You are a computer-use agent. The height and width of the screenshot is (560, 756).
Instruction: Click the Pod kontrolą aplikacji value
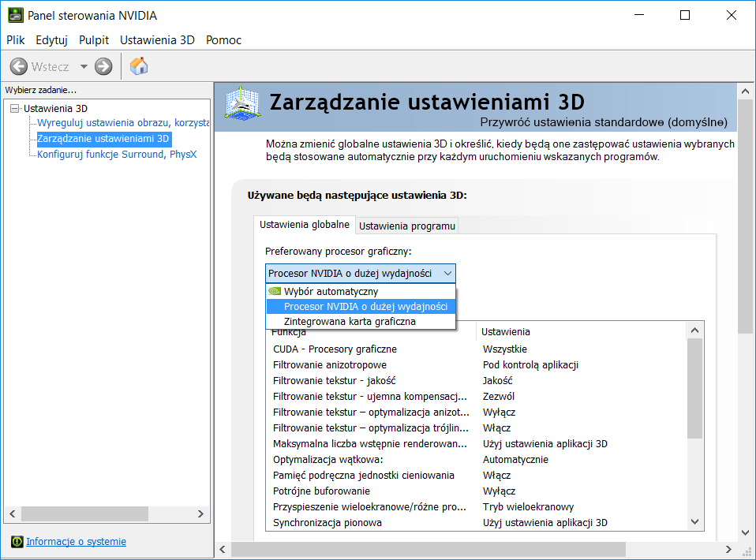pos(530,365)
